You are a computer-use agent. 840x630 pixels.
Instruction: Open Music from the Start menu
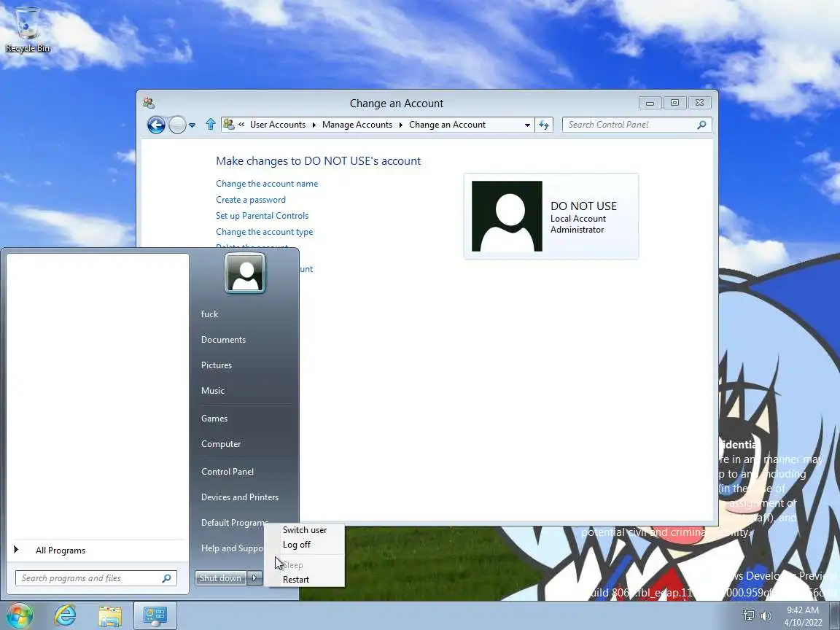pyautogui.click(x=213, y=391)
